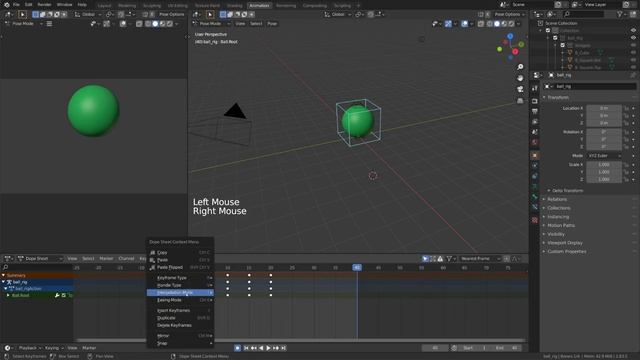The height and width of the screenshot is (360, 640).
Task: Click the current frame marker 40
Action: coord(357,267)
